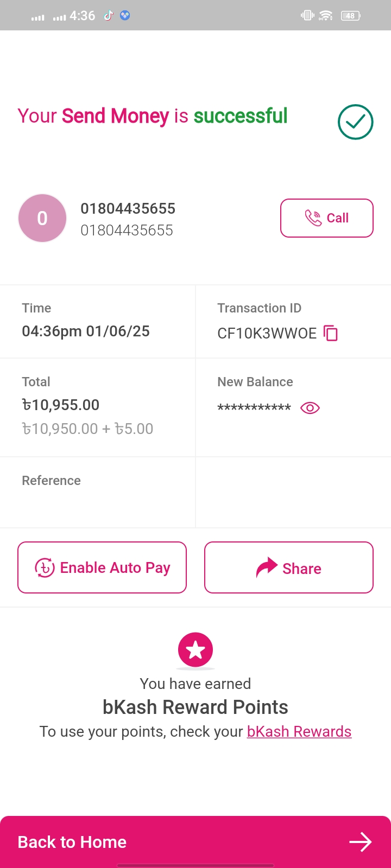Viewport: 391px width, 868px height.
Task: Tap the battery indicator in status bar
Action: pyautogui.click(x=350, y=16)
